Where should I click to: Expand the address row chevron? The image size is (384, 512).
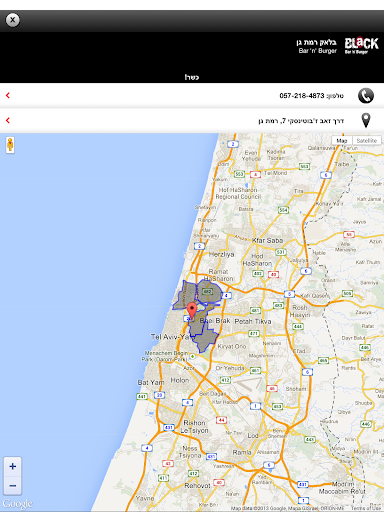tap(8, 120)
